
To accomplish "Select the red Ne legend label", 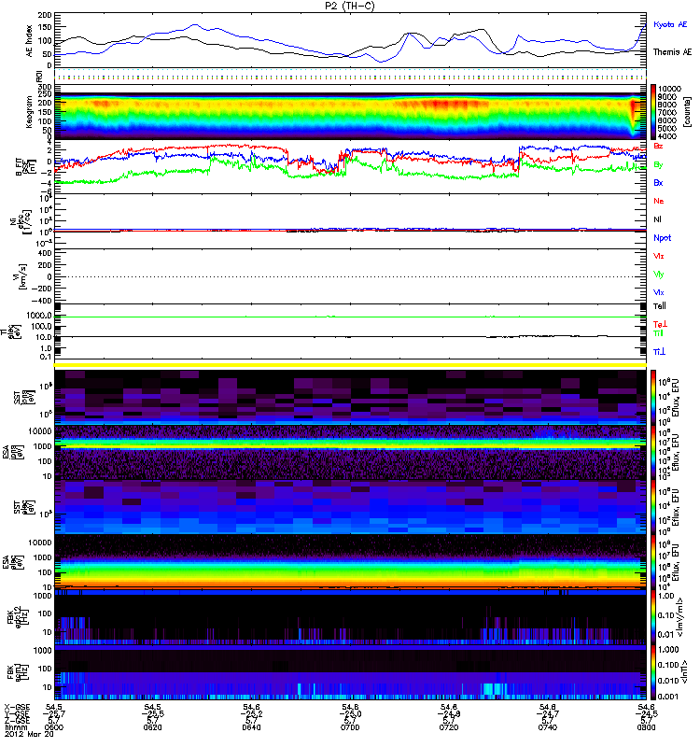I will [x=659, y=201].
